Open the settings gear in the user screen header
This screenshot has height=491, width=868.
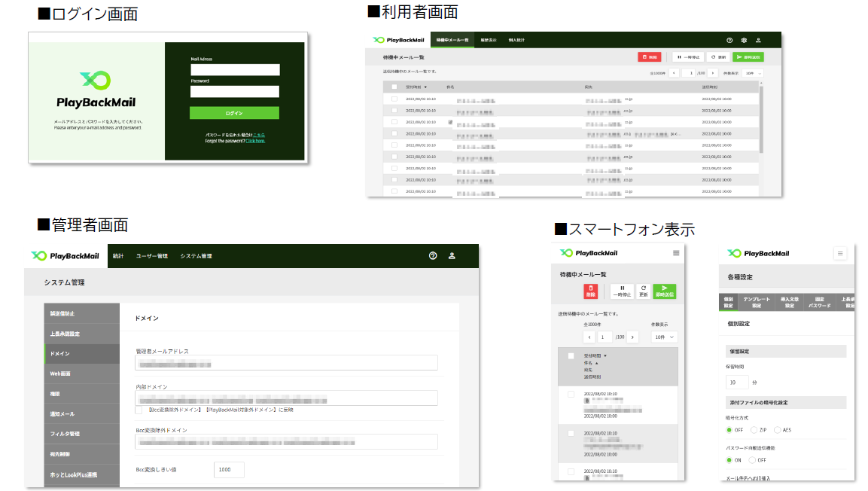tap(744, 41)
